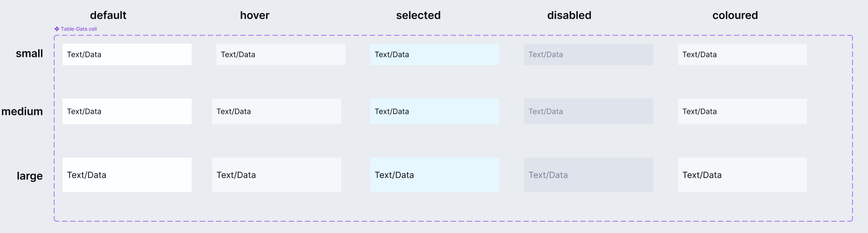
Task: Click the component icon beside Table-Data cell
Action: pos(57,29)
